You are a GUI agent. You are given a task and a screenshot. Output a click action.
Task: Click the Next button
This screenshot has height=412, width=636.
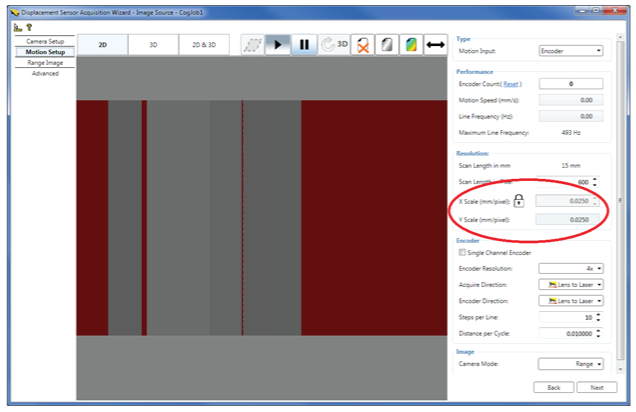(x=597, y=387)
